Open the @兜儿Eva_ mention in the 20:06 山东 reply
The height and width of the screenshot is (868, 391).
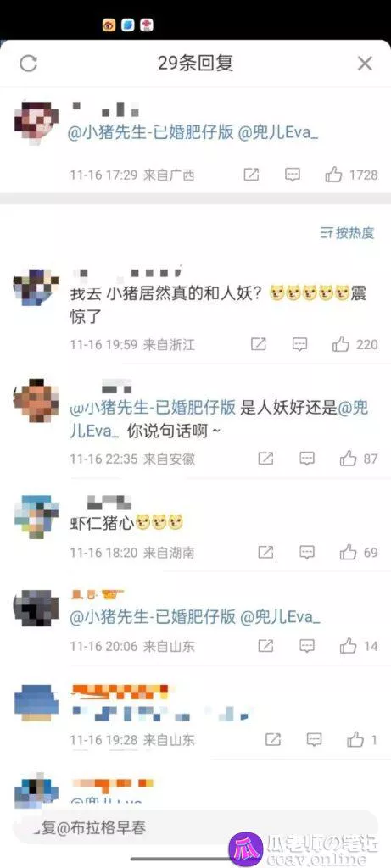(x=280, y=617)
